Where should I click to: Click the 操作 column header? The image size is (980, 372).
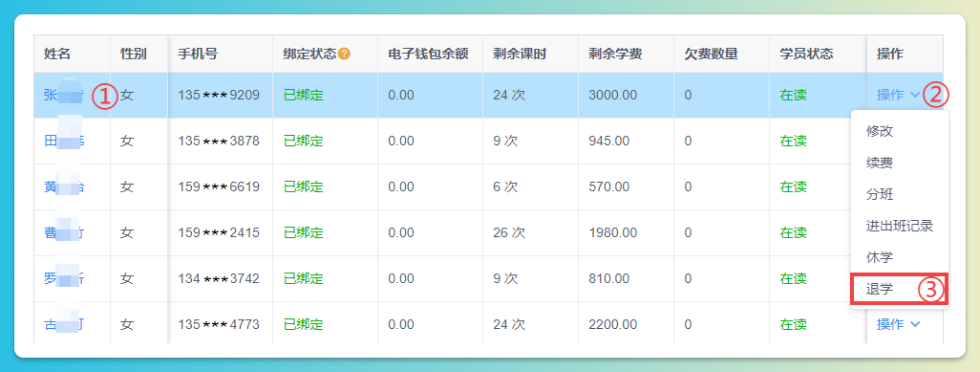click(x=890, y=54)
